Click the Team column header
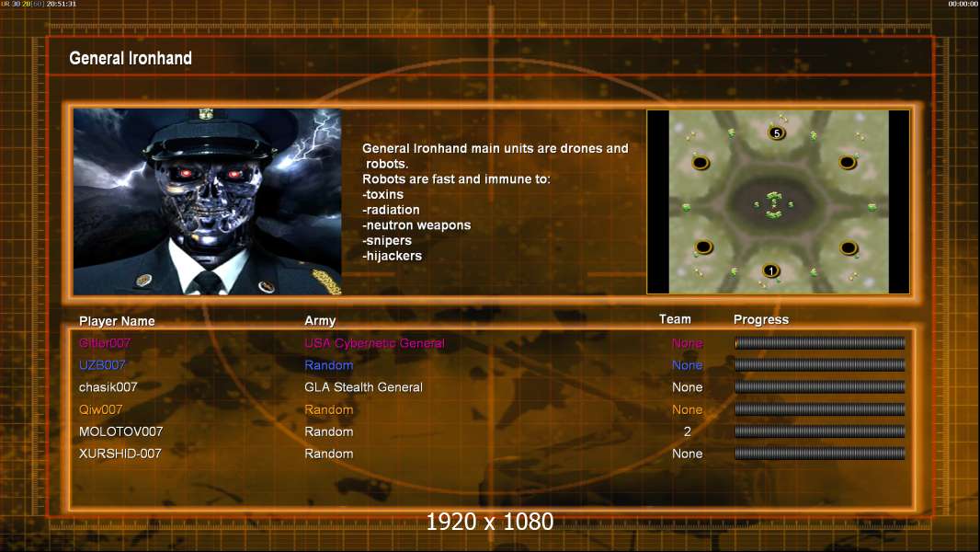The image size is (980, 552). click(675, 319)
